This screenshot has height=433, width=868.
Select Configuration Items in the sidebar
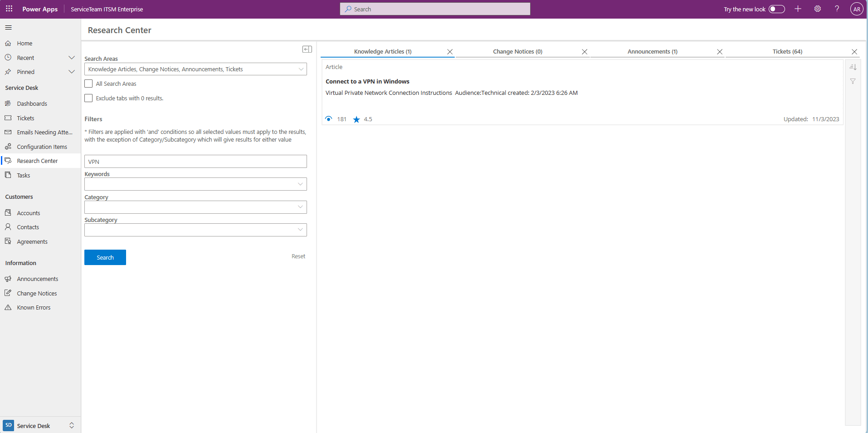coord(42,147)
